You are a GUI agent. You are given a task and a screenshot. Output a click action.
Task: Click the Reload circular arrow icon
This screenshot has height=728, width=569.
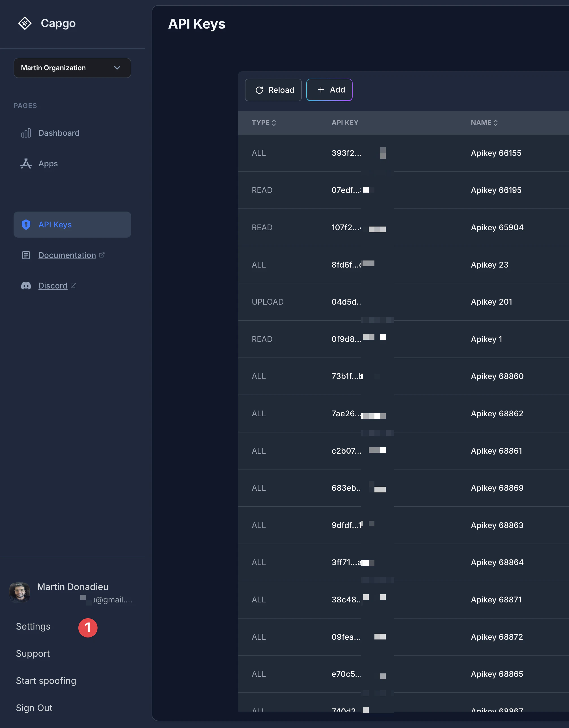259,90
